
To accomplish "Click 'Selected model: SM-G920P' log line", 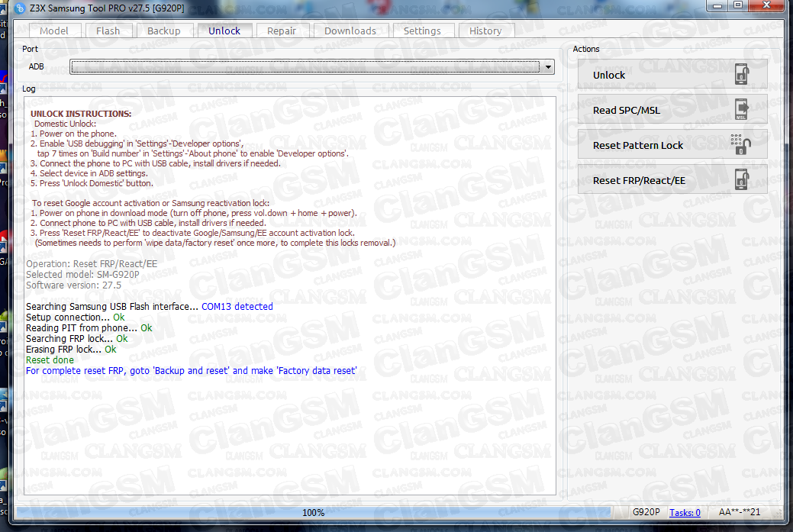I will [82, 275].
